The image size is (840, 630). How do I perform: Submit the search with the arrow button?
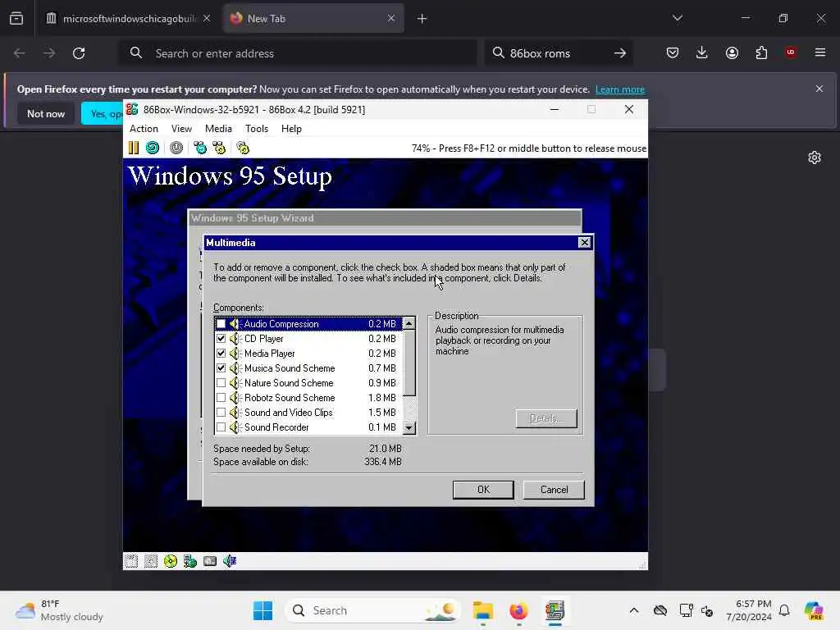pyautogui.click(x=620, y=53)
